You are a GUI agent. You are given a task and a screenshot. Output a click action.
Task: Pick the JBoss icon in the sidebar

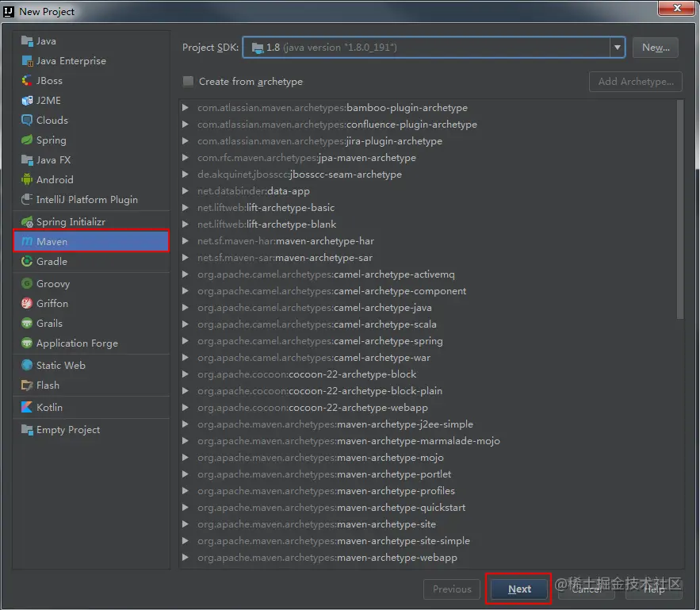pos(27,81)
